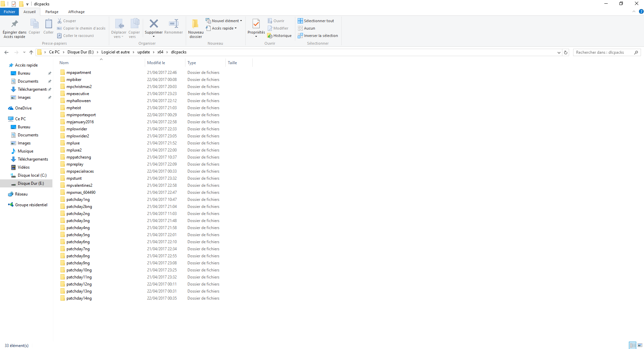Expand the address bar history dropdown

(558, 52)
